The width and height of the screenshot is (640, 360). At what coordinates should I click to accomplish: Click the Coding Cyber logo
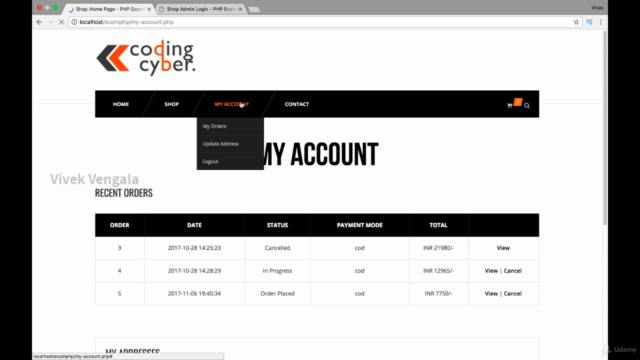(x=146, y=58)
